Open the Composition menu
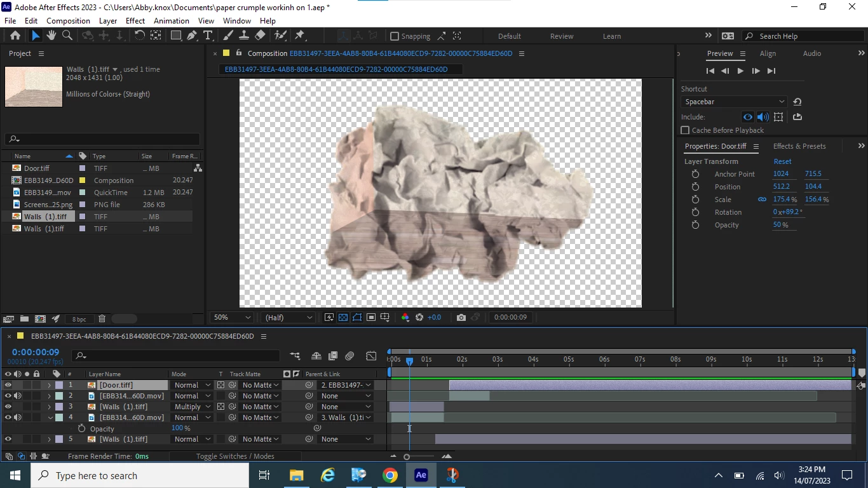Screen dimensions: 868x488 click(68, 20)
